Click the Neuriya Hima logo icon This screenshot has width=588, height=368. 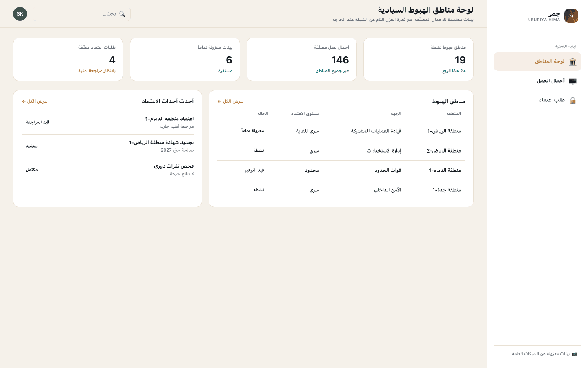pos(571,16)
